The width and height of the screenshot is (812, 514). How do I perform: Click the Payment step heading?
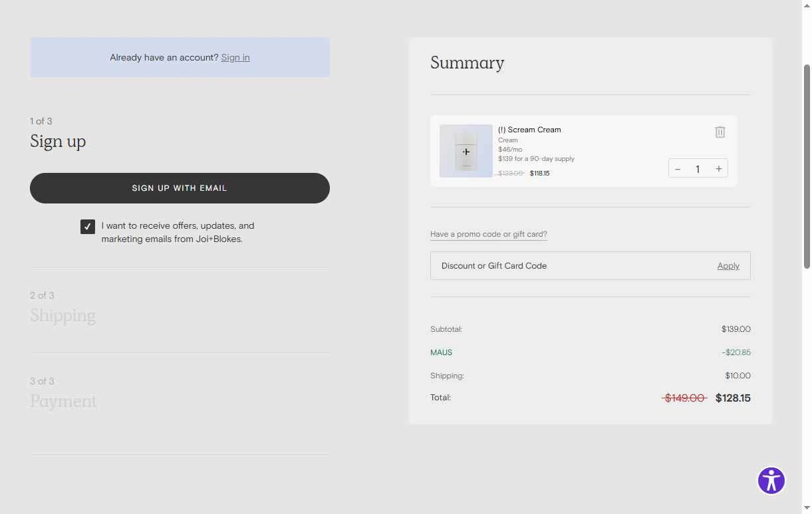(63, 401)
